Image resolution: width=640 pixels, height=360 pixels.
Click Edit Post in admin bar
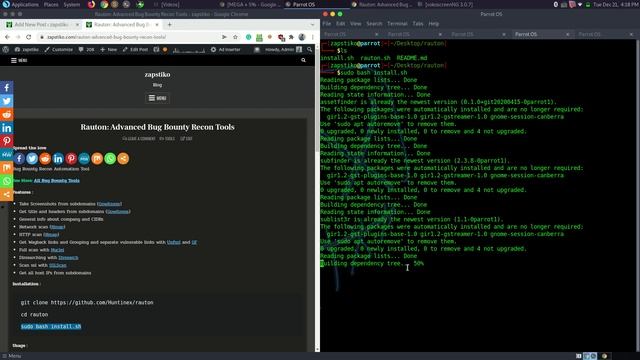[x=135, y=49]
